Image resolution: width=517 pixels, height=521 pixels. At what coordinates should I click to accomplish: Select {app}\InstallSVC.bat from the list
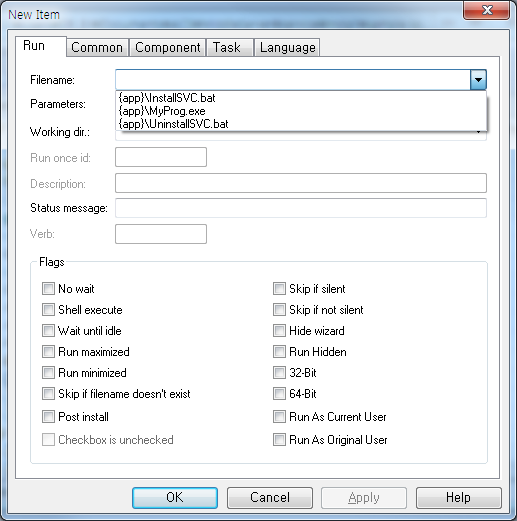pos(301,98)
